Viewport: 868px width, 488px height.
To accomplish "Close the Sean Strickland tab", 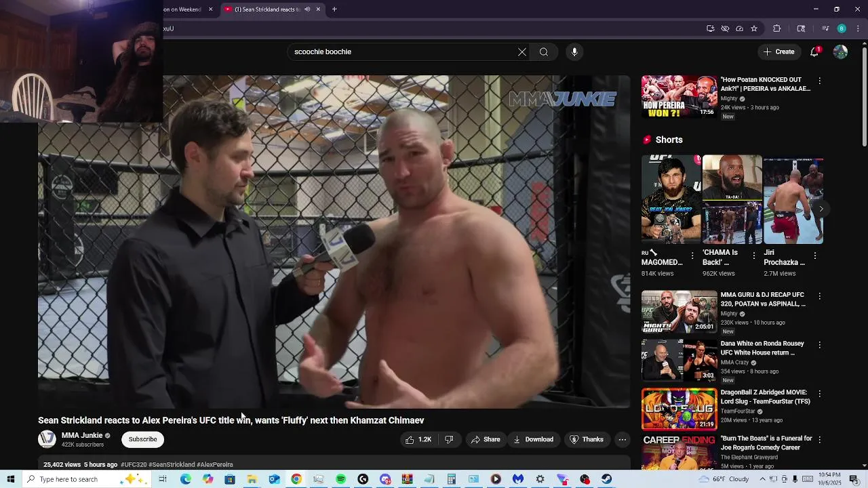I will click(x=317, y=9).
